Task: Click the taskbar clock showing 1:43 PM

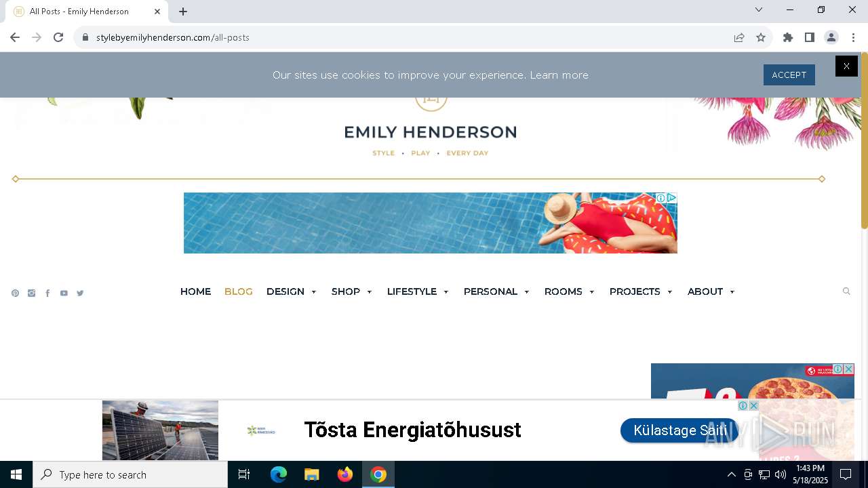Action: tap(810, 474)
